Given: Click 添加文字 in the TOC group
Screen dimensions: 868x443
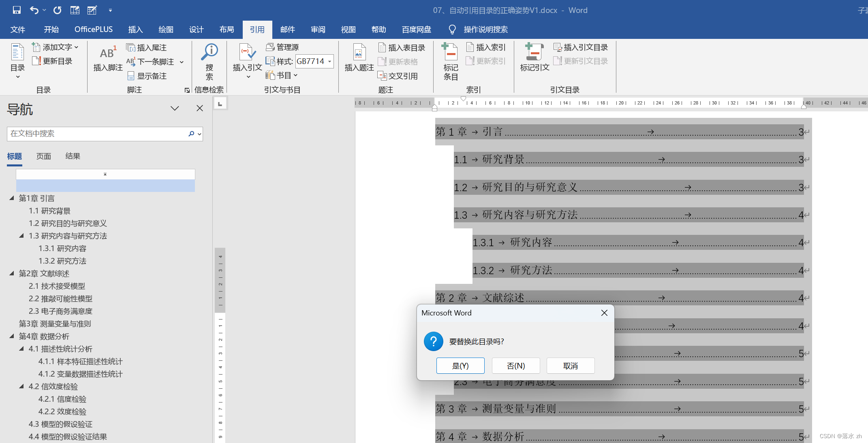Looking at the screenshot, I should (55, 47).
